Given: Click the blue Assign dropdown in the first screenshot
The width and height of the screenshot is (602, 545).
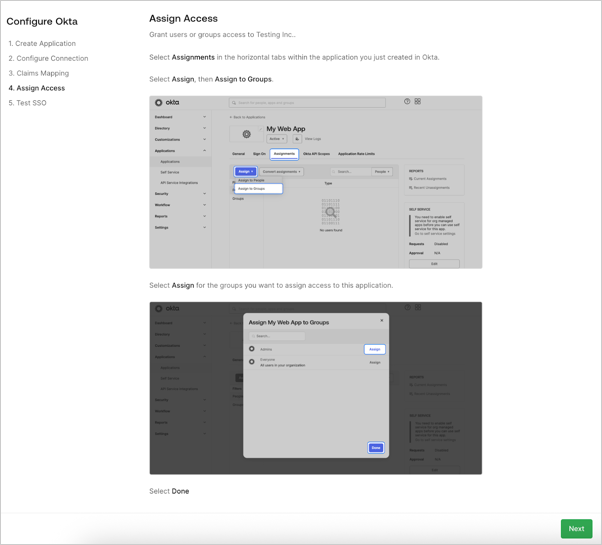Looking at the screenshot, I should tap(245, 172).
